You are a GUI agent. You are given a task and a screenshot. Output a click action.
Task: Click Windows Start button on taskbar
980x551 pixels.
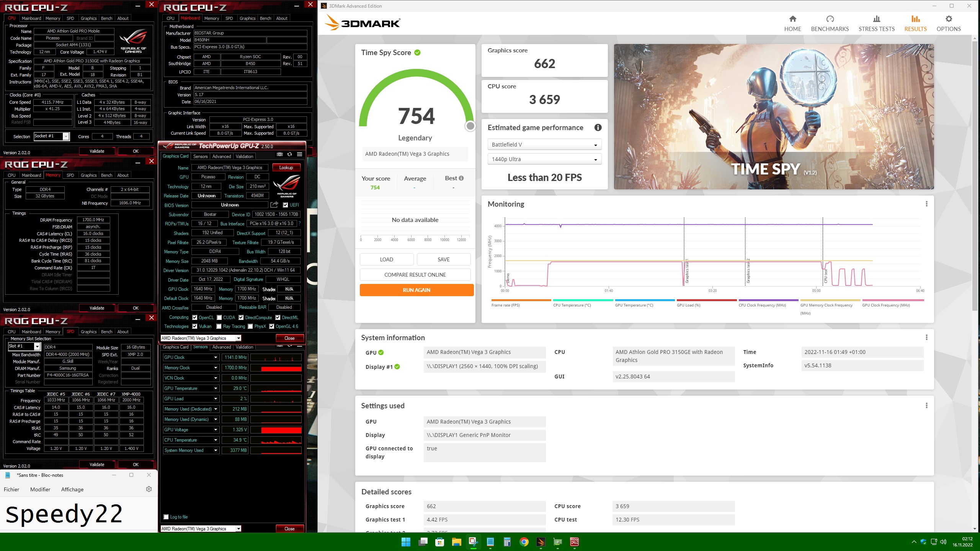point(406,542)
